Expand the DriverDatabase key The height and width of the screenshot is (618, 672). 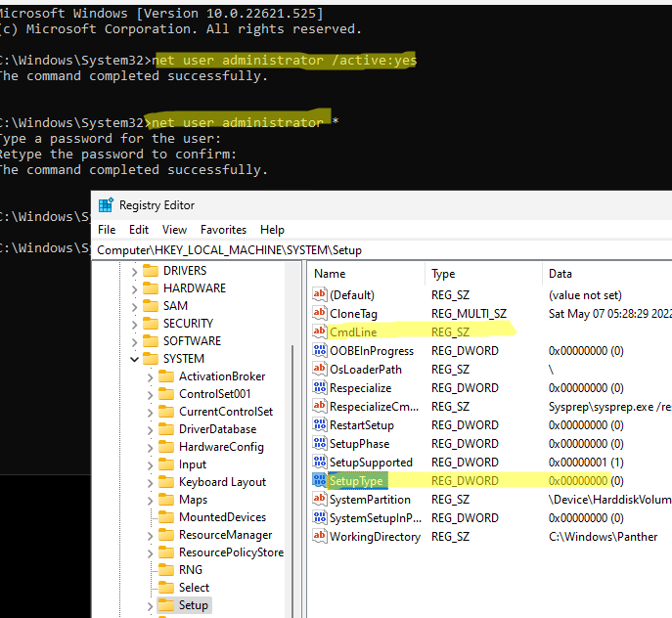[x=150, y=430]
